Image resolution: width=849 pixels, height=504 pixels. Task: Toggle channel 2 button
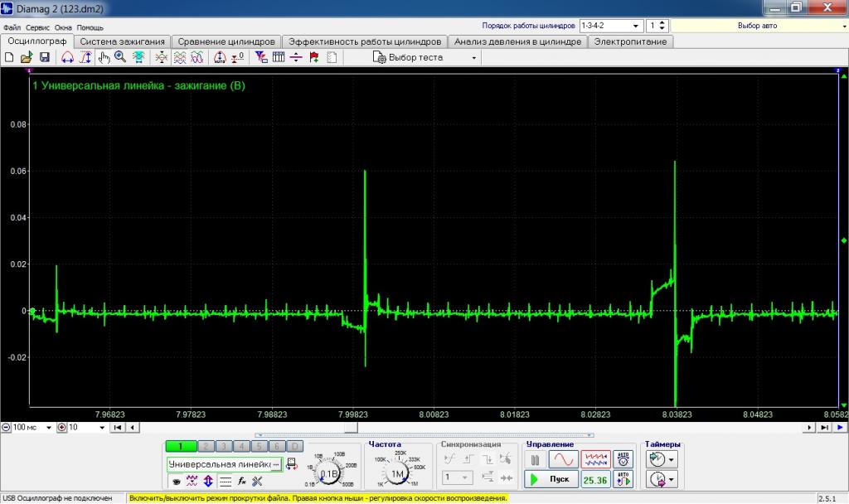(x=206, y=446)
